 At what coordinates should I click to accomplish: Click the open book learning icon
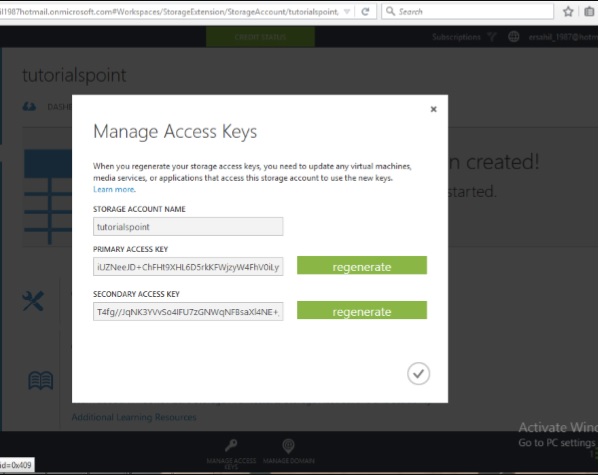[x=40, y=381]
